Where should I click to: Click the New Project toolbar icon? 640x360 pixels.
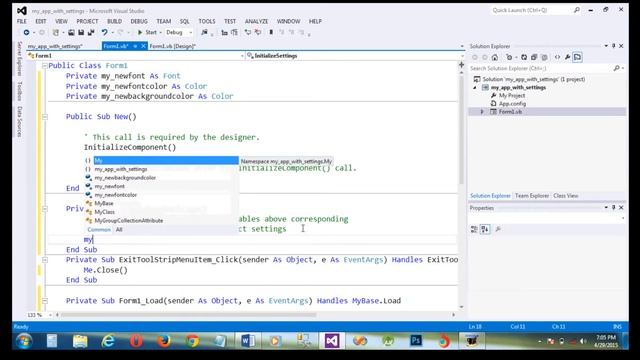point(56,32)
